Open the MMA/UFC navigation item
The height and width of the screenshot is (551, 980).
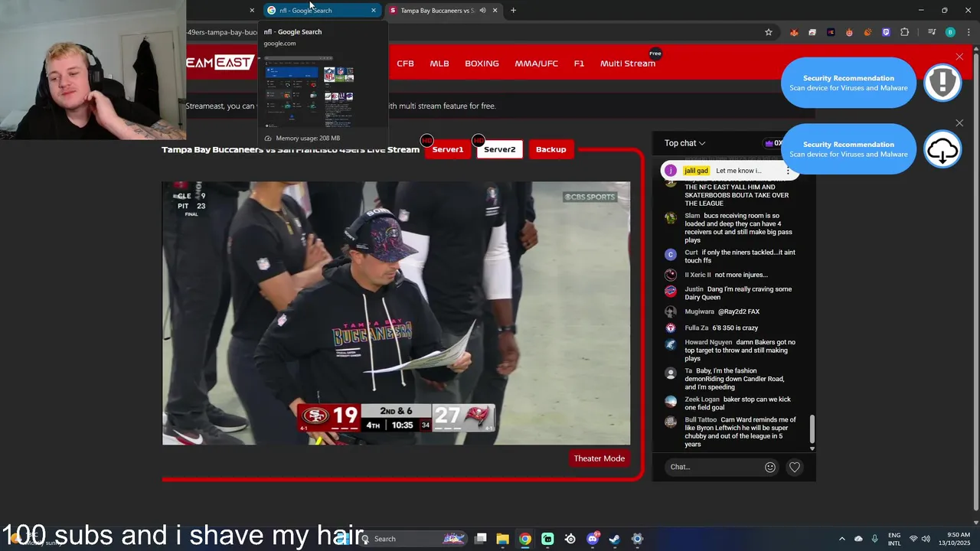(x=536, y=64)
